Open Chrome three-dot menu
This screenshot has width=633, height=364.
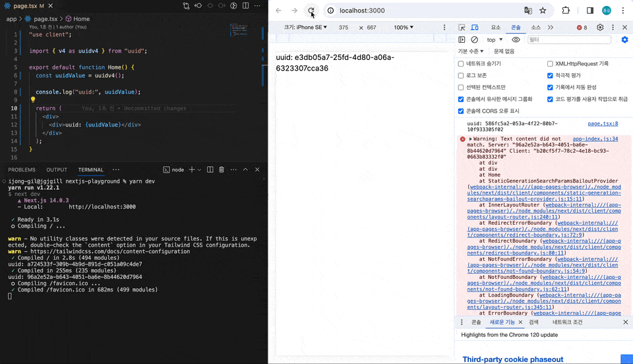[x=623, y=11]
